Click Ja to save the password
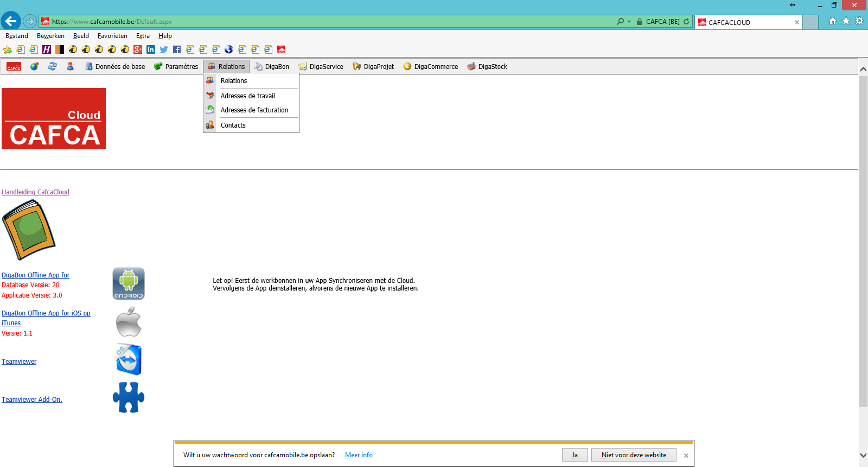The image size is (868, 467). coord(575,455)
